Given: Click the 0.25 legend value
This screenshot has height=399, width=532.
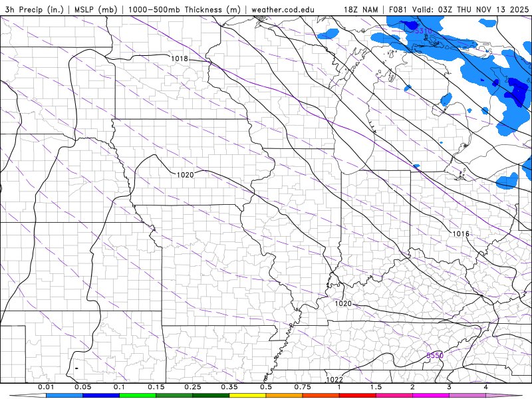Looking at the screenshot, I should 193,387.
